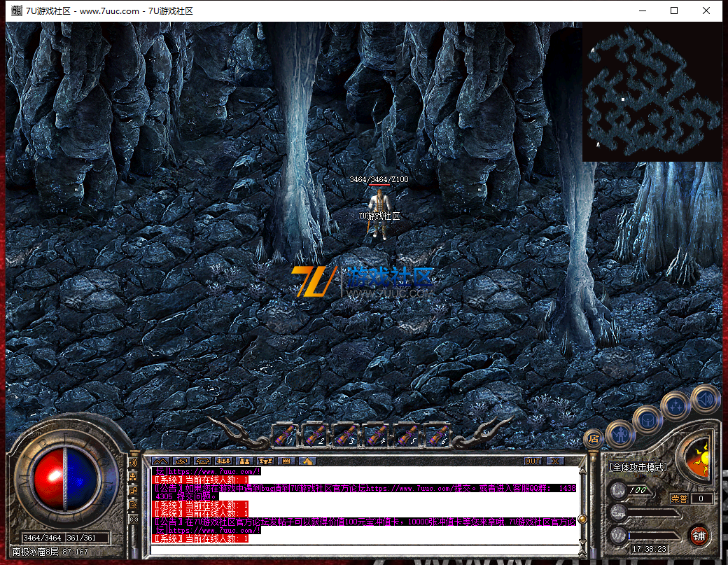Click the OUT logout button

pos(533,461)
